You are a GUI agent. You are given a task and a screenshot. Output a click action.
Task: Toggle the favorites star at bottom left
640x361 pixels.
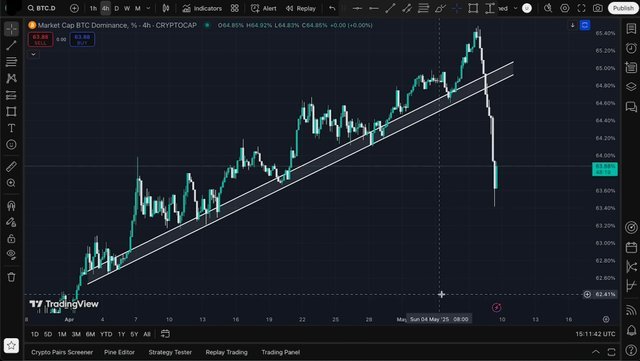click(x=11, y=345)
